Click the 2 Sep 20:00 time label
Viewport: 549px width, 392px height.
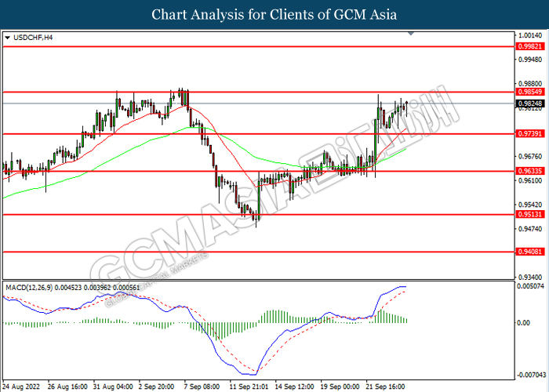click(157, 387)
